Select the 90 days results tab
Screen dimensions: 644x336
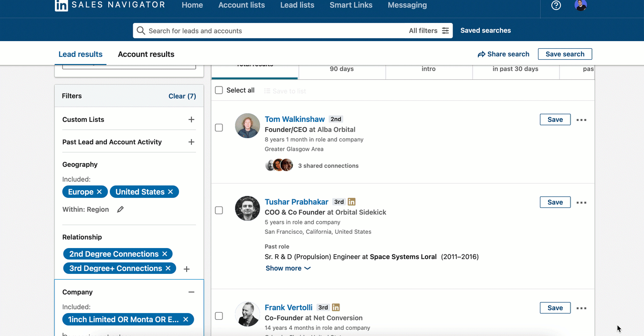pos(342,71)
